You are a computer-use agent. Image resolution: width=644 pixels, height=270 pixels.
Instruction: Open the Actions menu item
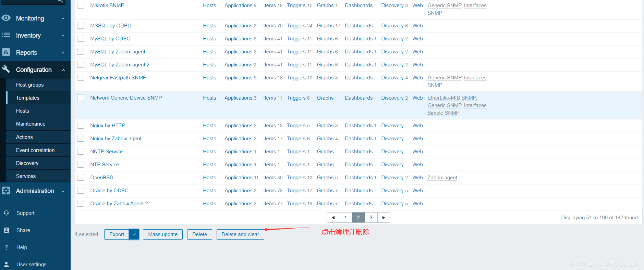38,137
